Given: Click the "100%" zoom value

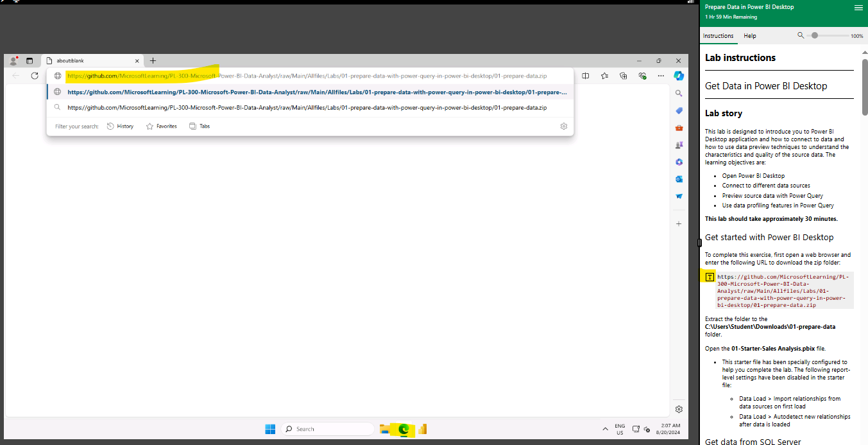Looking at the screenshot, I should point(857,36).
